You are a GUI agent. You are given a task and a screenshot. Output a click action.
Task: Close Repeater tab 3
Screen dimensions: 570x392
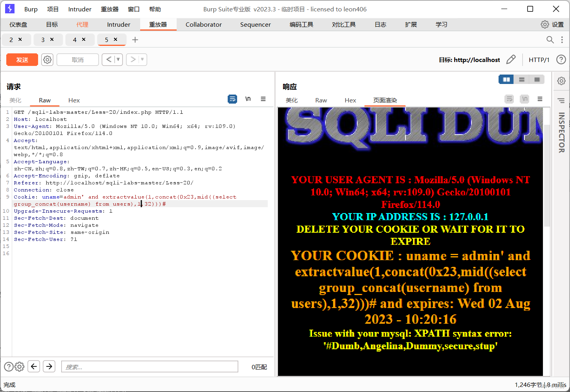[52, 39]
